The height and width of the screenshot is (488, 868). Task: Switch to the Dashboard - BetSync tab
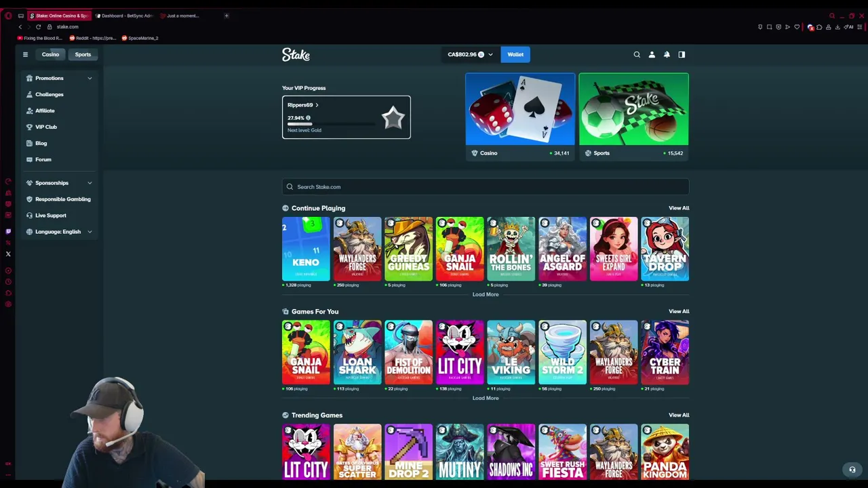pos(125,16)
